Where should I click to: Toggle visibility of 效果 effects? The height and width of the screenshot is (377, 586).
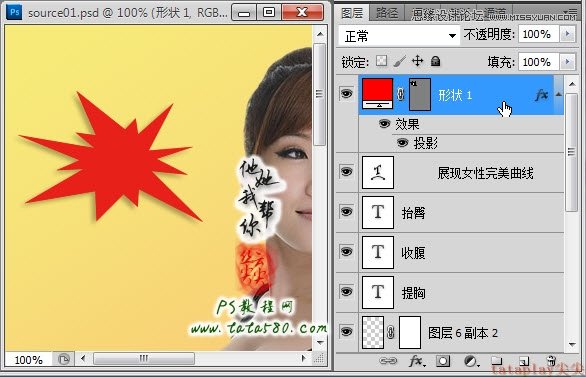(384, 123)
